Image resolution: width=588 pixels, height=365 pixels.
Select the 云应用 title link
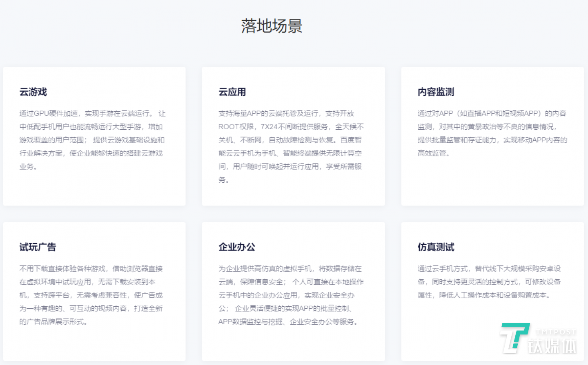click(x=231, y=92)
